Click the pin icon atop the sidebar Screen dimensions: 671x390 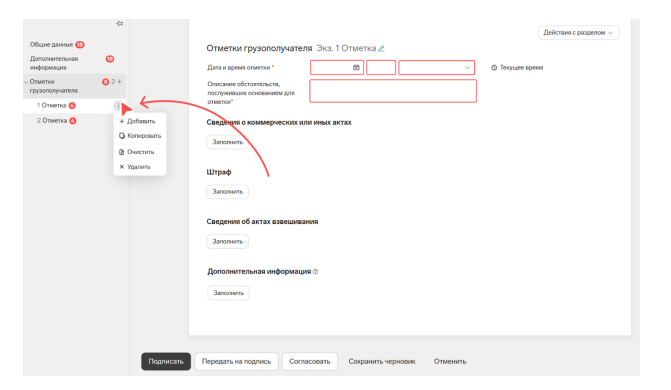[119, 24]
